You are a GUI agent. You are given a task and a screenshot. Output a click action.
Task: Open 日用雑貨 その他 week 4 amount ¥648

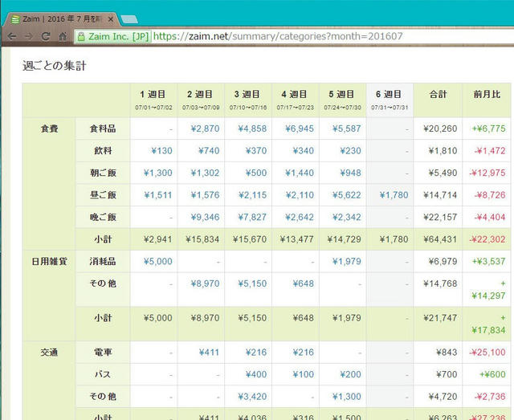click(304, 283)
